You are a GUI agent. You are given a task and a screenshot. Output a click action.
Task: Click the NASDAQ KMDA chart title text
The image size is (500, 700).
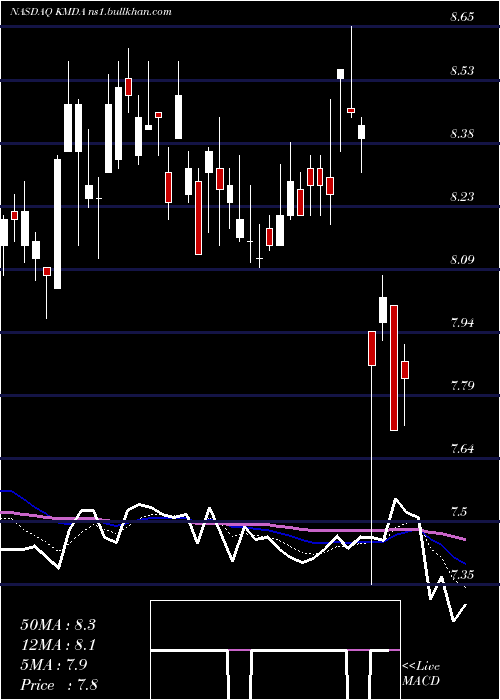point(91,12)
